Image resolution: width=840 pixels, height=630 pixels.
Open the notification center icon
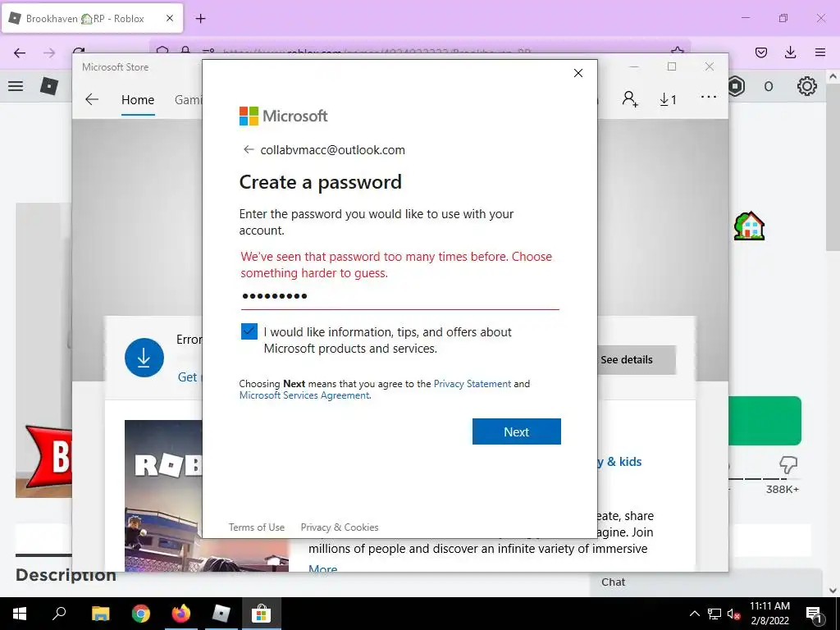[x=814, y=614]
